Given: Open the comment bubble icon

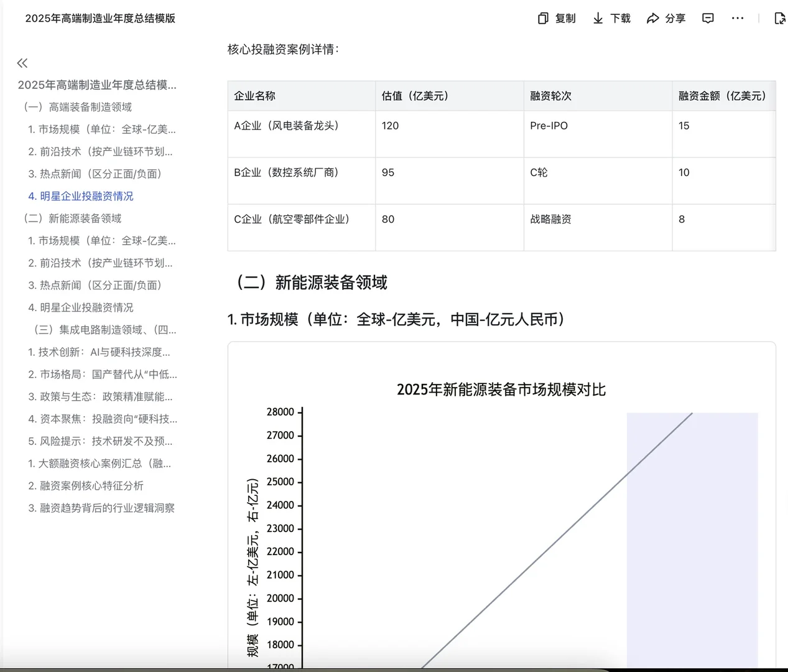Looking at the screenshot, I should tap(707, 18).
